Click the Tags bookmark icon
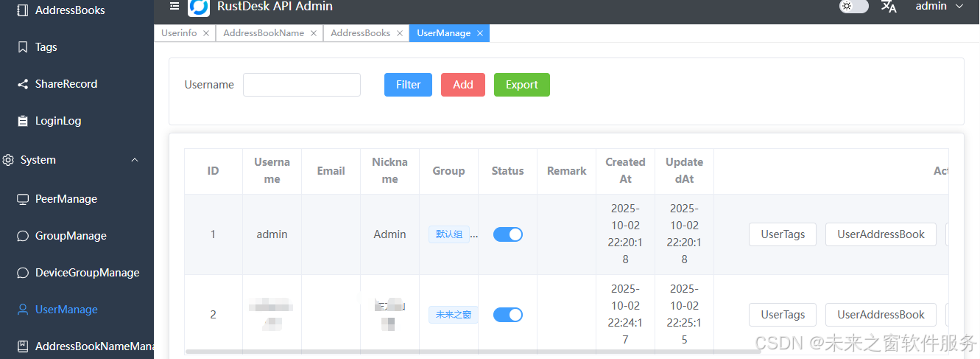 [x=23, y=47]
